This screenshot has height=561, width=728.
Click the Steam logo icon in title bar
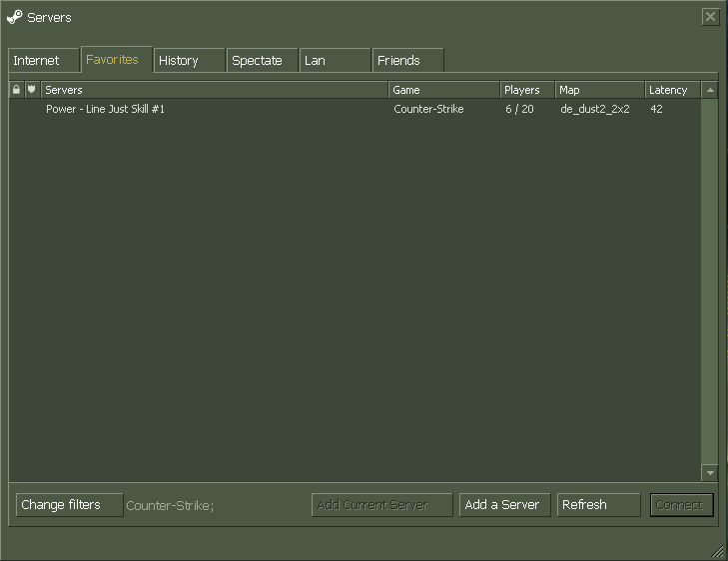[x=14, y=17]
